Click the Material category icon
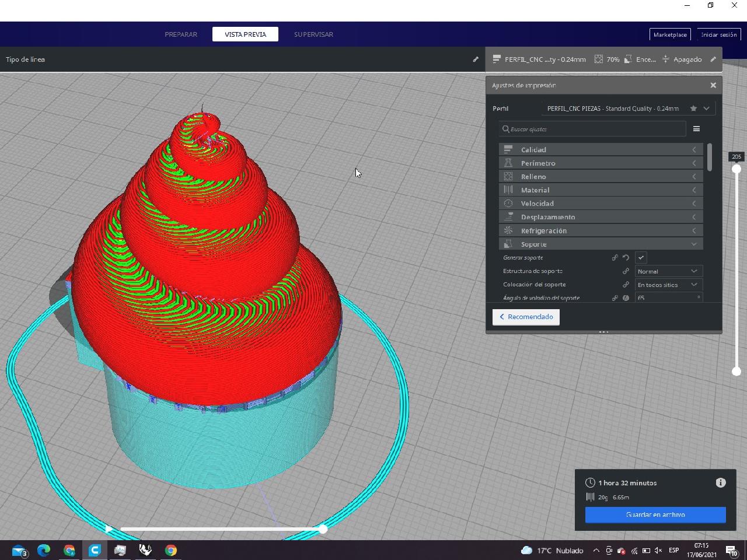The image size is (747, 560). pos(508,190)
